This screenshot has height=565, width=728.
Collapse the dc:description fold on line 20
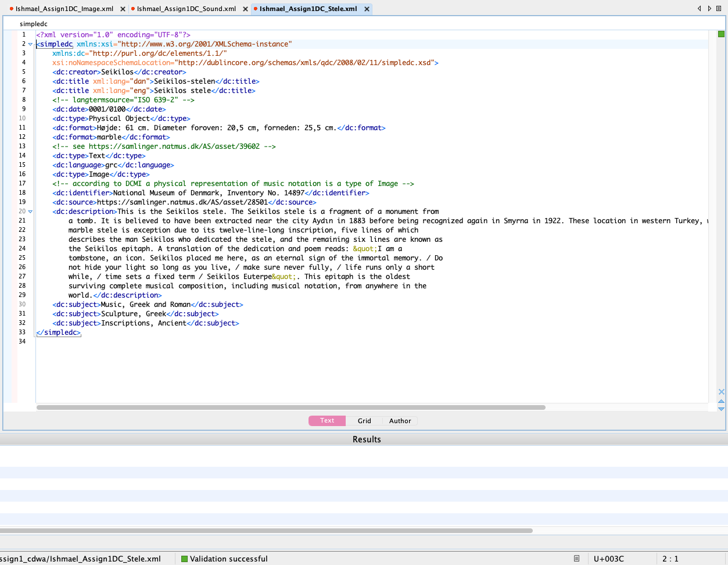pos(31,212)
